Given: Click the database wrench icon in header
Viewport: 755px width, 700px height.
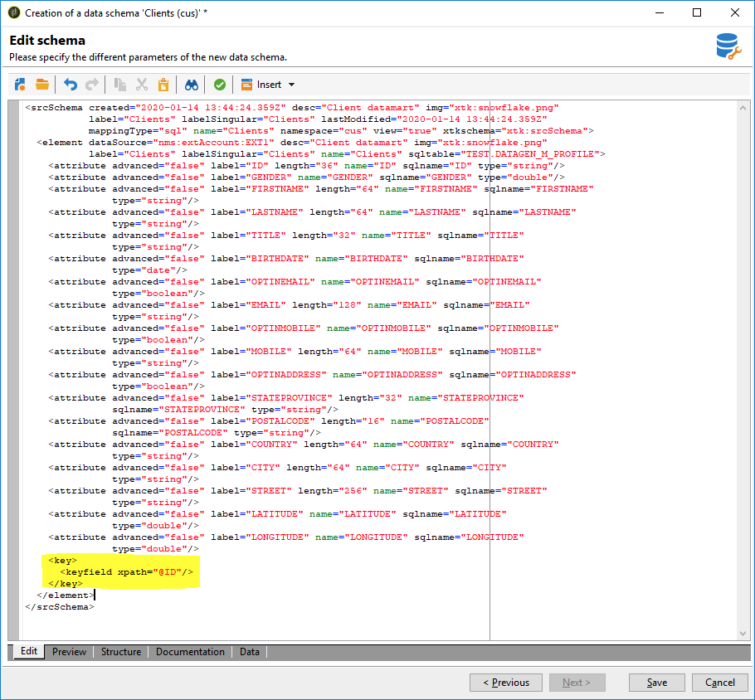Looking at the screenshot, I should 728,46.
